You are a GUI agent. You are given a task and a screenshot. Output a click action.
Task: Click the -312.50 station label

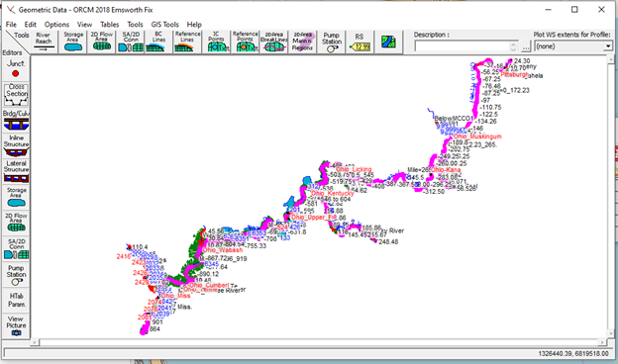434,192
